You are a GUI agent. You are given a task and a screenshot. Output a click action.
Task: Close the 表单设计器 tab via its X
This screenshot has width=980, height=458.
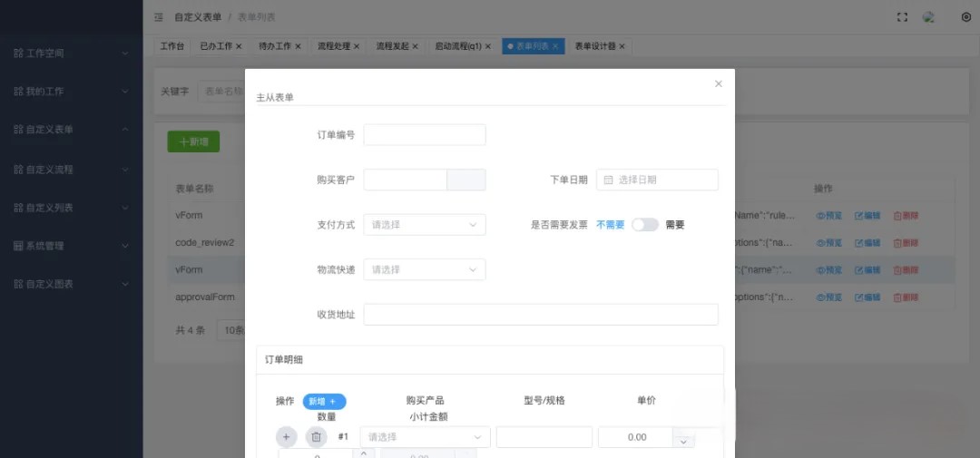coord(622,46)
